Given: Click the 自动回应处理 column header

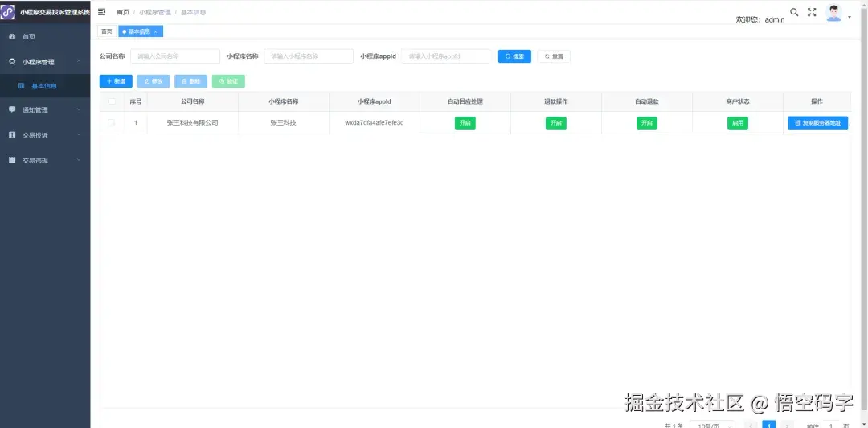Looking at the screenshot, I should coord(465,101).
